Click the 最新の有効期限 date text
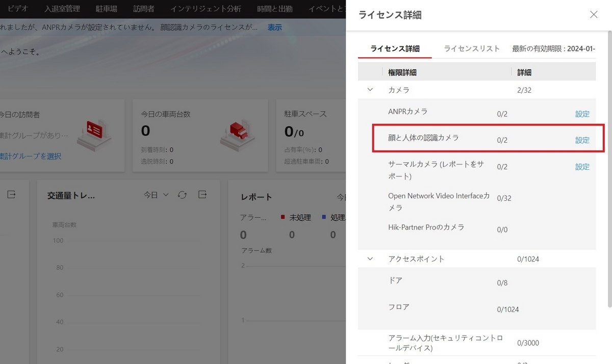This screenshot has width=612, height=364. tap(554, 48)
